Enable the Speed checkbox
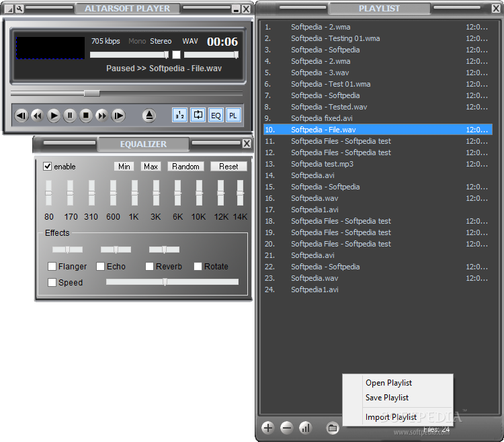 [52, 282]
